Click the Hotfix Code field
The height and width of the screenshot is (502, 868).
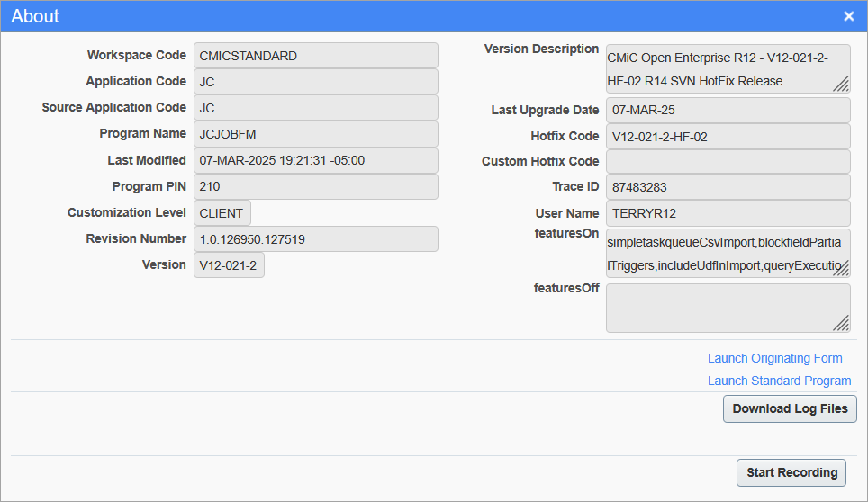point(728,137)
